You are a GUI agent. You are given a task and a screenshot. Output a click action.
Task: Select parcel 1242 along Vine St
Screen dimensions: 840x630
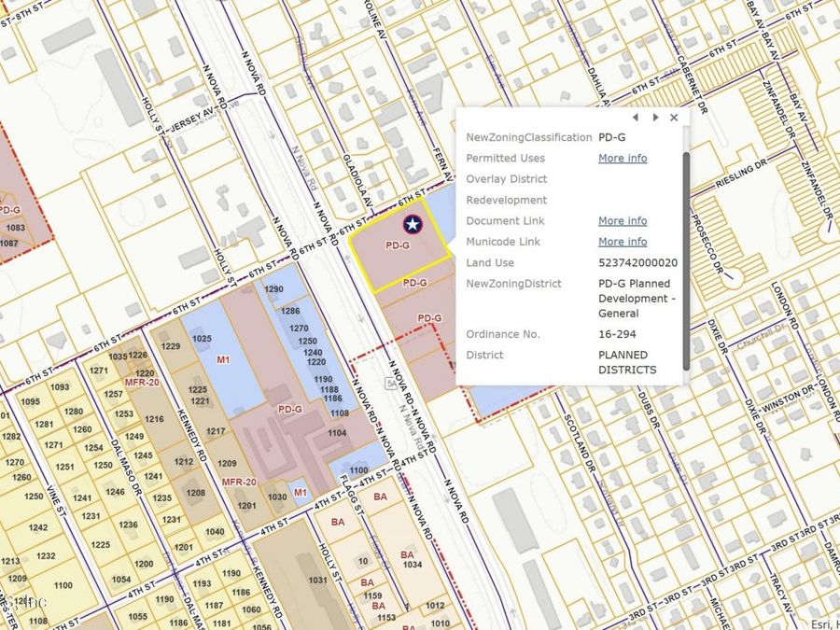coord(37,527)
